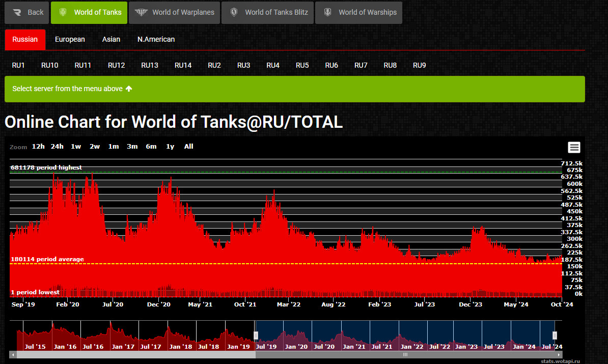
Task: Click the World of Warships emblem icon
Action: click(x=327, y=13)
